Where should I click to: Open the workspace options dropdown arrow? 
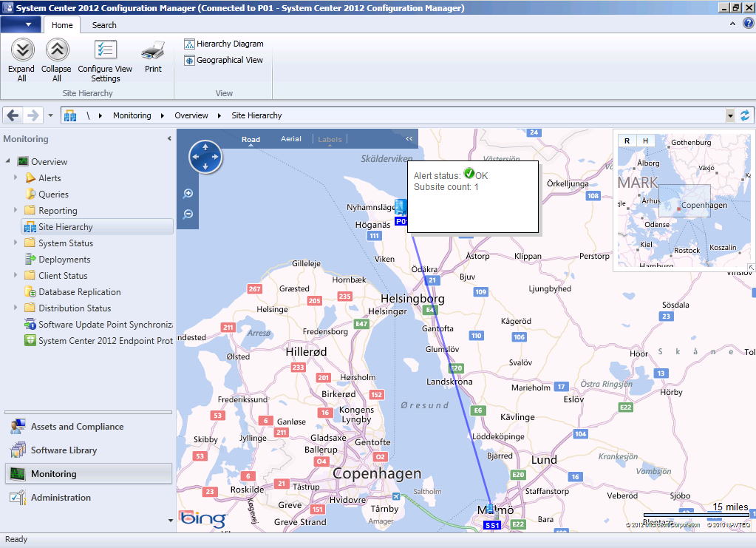coord(170,521)
